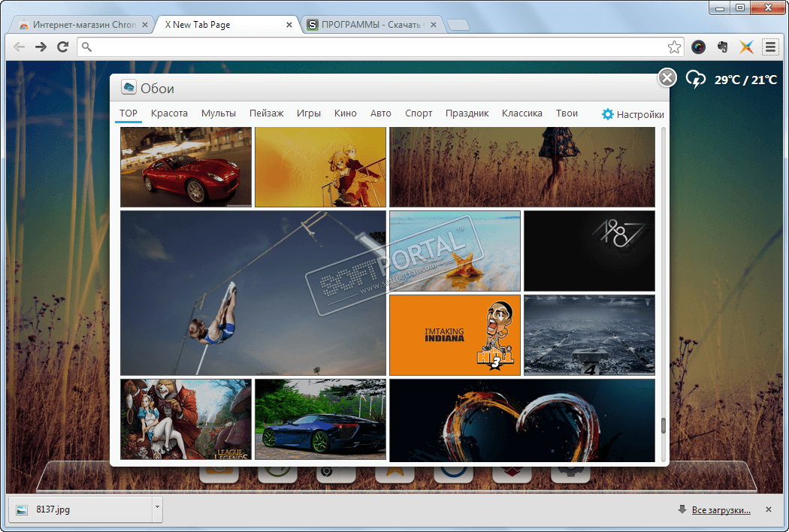Switch to the Мульты category
The width and height of the screenshot is (789, 532).
(x=219, y=113)
